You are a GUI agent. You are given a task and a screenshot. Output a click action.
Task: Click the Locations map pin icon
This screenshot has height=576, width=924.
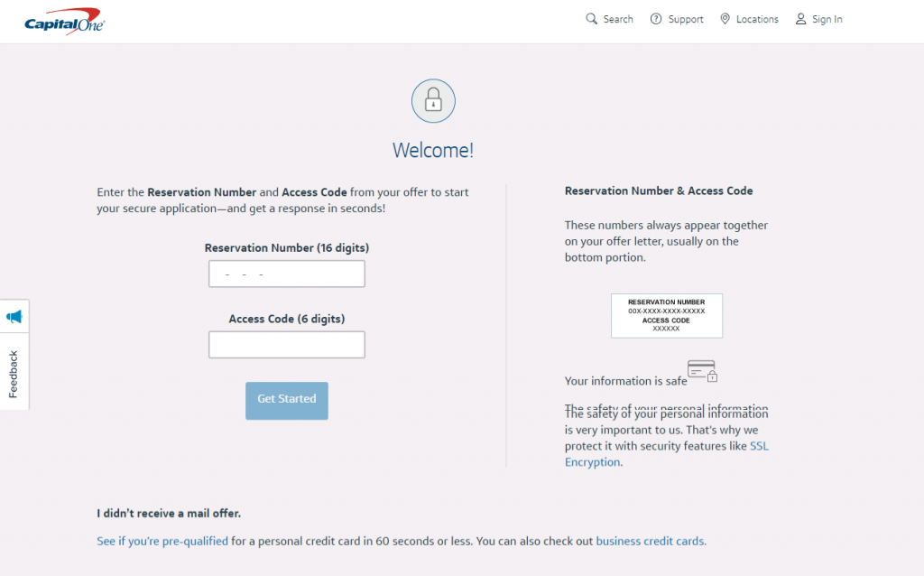tap(725, 19)
